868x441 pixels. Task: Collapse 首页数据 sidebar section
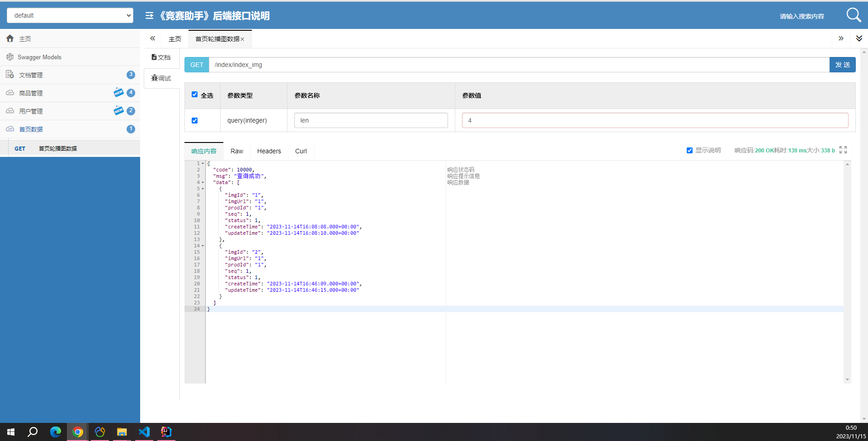point(70,129)
